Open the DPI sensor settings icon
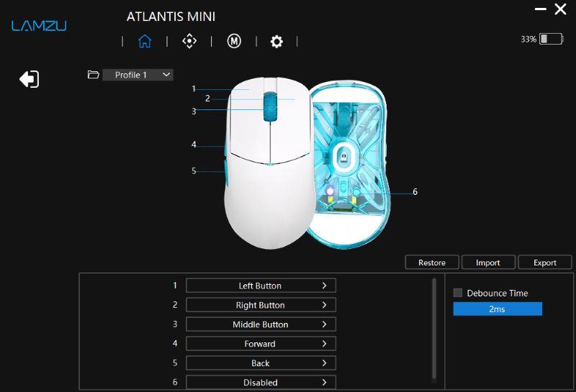The height and width of the screenshot is (392, 576). [x=189, y=41]
